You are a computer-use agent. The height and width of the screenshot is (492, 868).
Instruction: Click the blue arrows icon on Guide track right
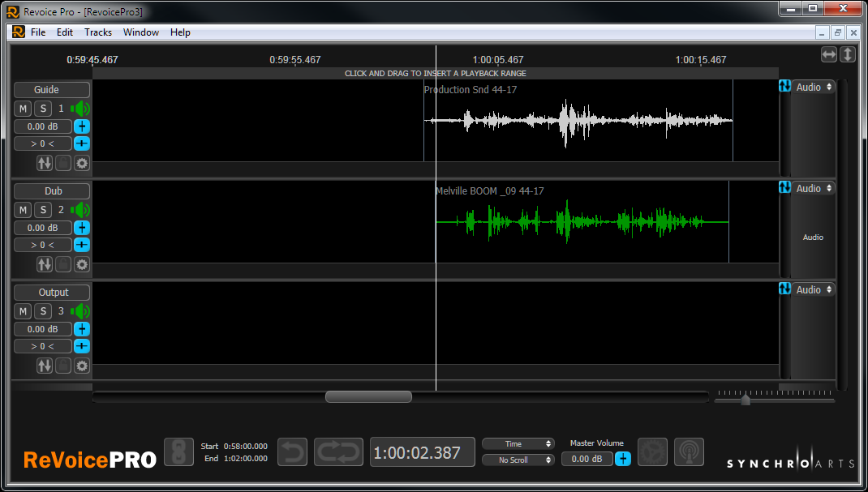click(784, 86)
